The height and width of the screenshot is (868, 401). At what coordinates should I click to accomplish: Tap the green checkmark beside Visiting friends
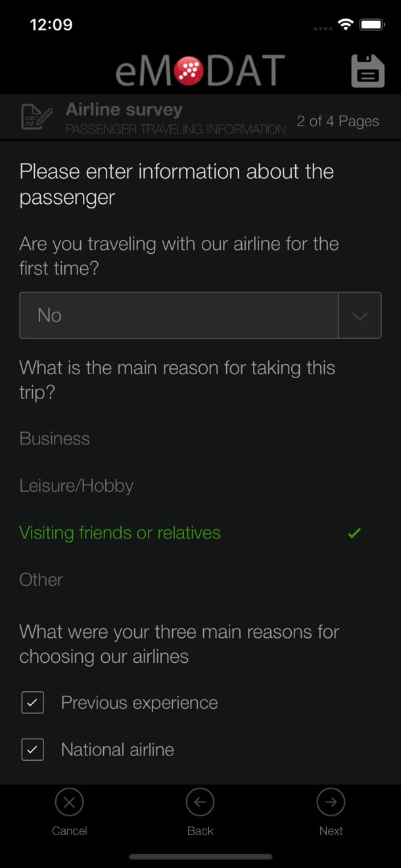[x=354, y=533]
